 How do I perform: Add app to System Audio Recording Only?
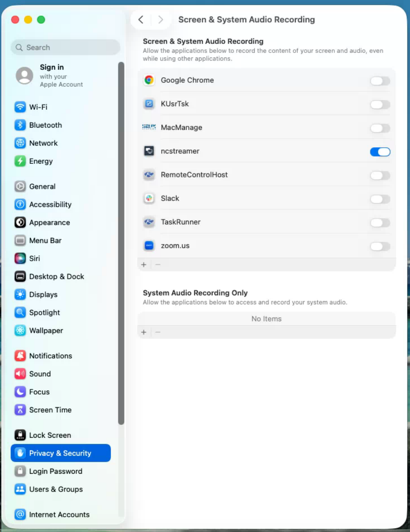(x=144, y=332)
